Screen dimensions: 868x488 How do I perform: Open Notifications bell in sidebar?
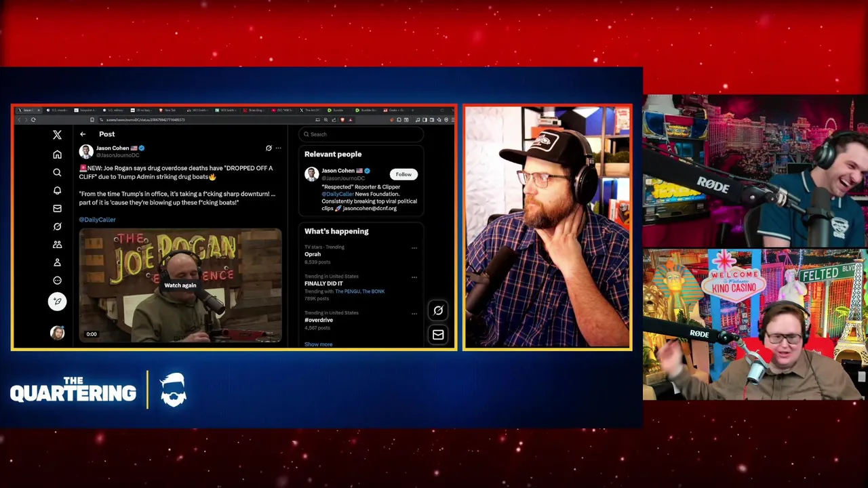click(57, 190)
